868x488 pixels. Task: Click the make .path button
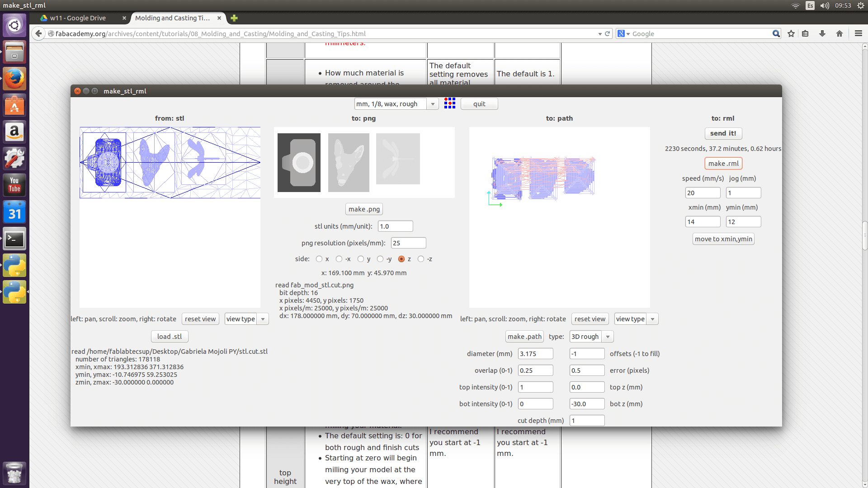524,337
